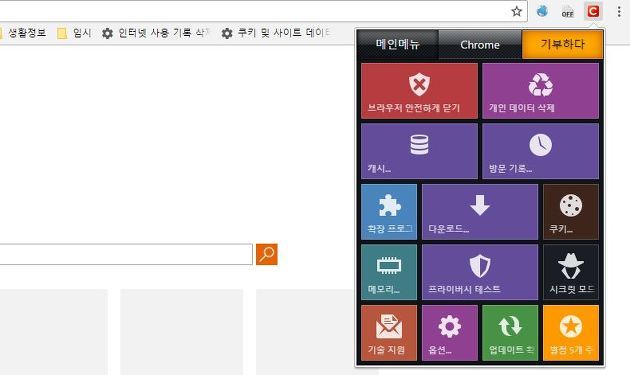Launch 시크릿 모드 spy tile
Screen dimensions: 630x375
click(571, 272)
